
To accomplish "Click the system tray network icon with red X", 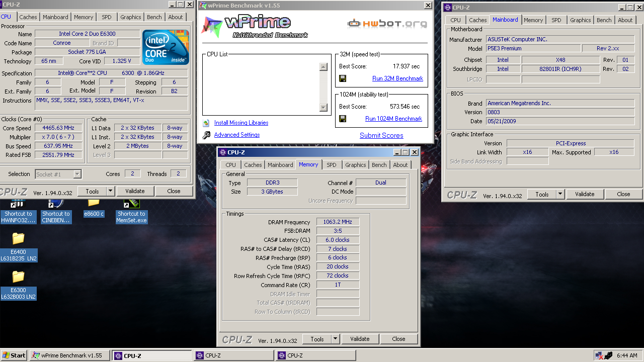I will coord(599,355).
